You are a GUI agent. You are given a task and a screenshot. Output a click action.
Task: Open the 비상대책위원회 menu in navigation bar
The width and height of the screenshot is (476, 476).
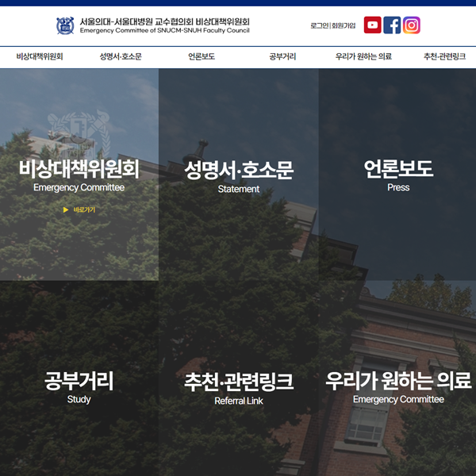40,56
